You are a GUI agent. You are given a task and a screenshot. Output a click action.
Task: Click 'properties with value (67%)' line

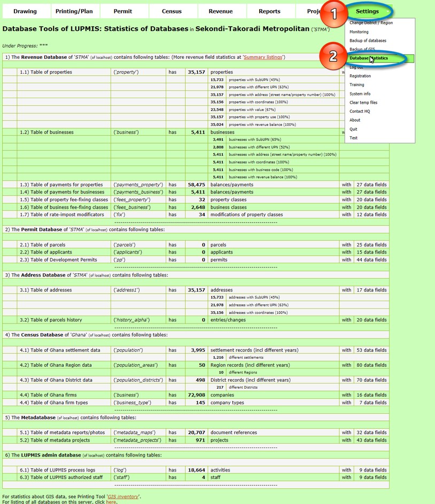click(252, 109)
